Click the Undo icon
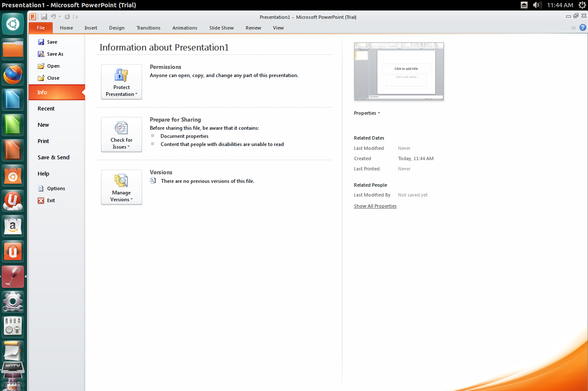 (x=52, y=16)
